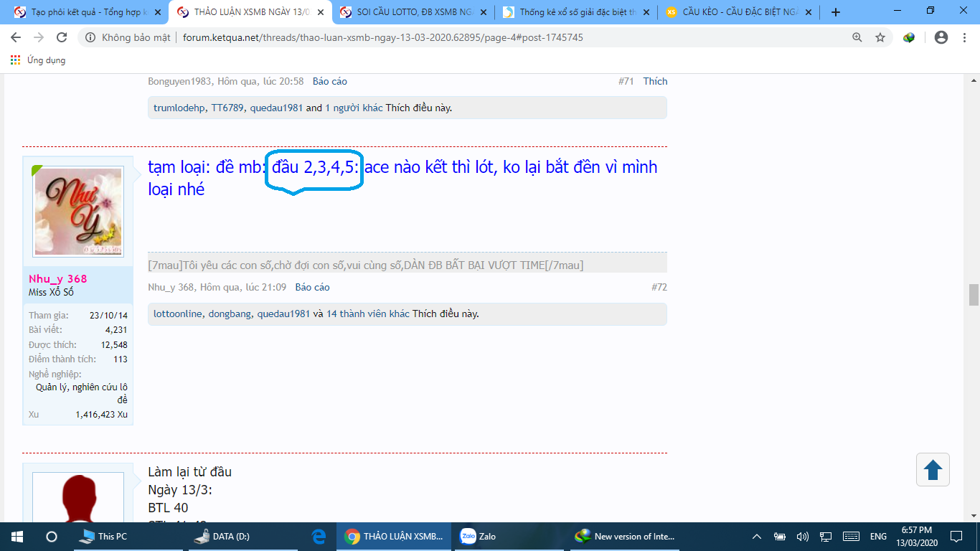Click '1 người khác' likes link
The height and width of the screenshot is (551, 980).
click(354, 108)
